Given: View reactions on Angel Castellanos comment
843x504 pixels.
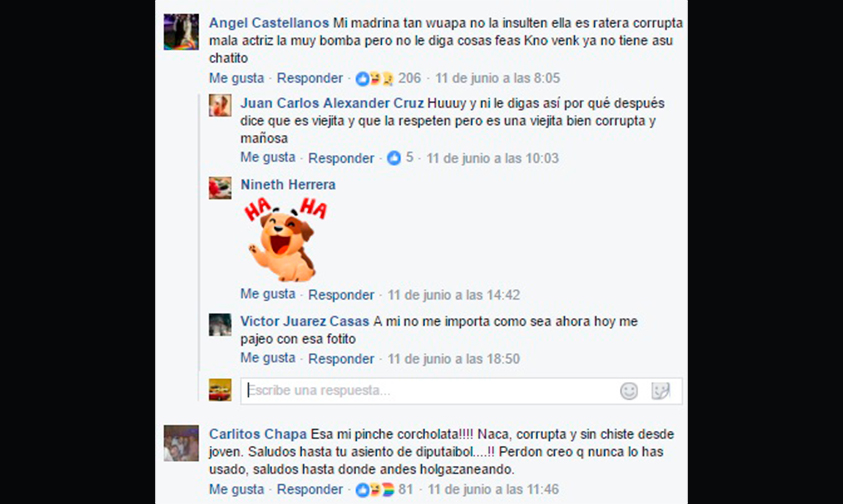Looking at the screenshot, I should pos(388,79).
